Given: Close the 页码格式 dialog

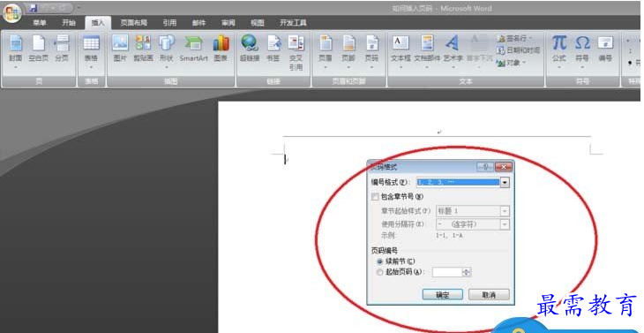Looking at the screenshot, I should (x=503, y=167).
